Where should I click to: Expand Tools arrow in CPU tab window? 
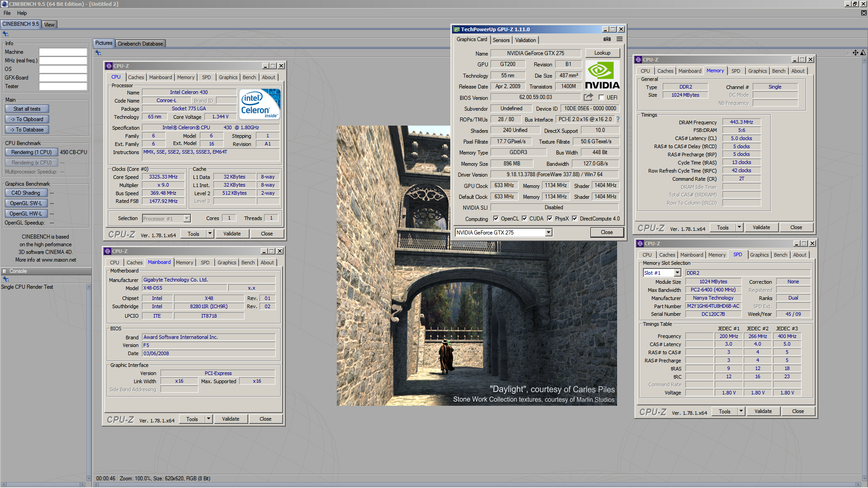coord(210,234)
